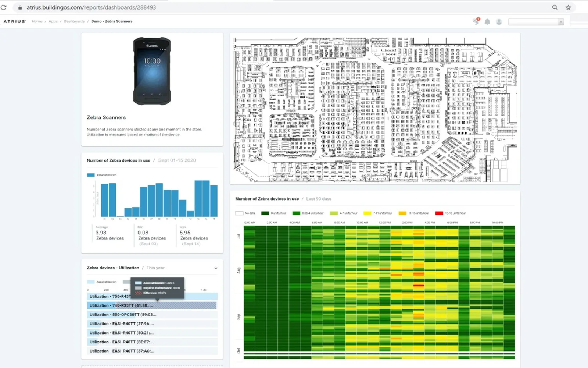Select Utilization - 750-R45T row

coord(152,296)
